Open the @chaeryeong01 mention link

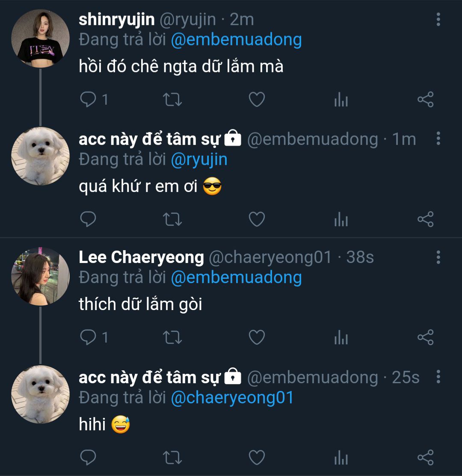pos(232,397)
